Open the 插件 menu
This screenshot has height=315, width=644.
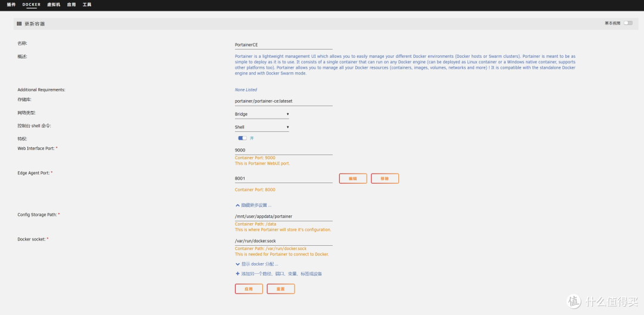coord(11,5)
